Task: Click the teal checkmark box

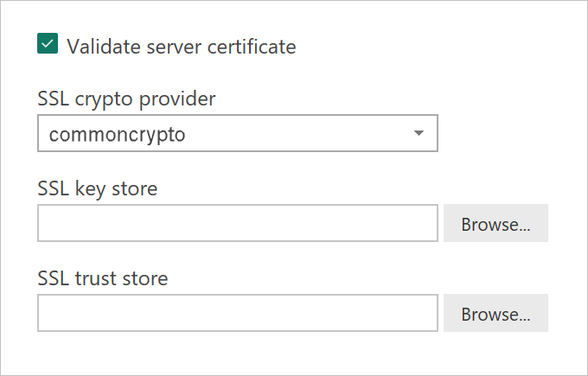Action: (x=48, y=45)
